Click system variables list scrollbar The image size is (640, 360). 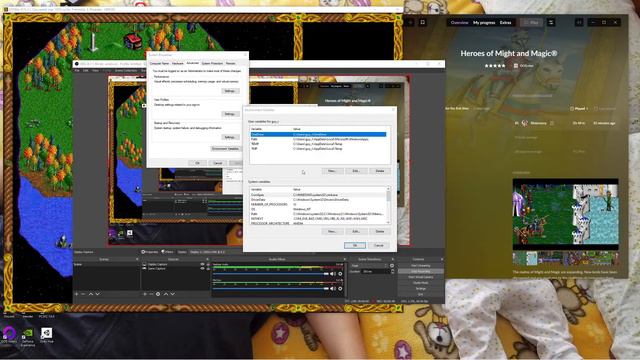pyautogui.click(x=388, y=205)
